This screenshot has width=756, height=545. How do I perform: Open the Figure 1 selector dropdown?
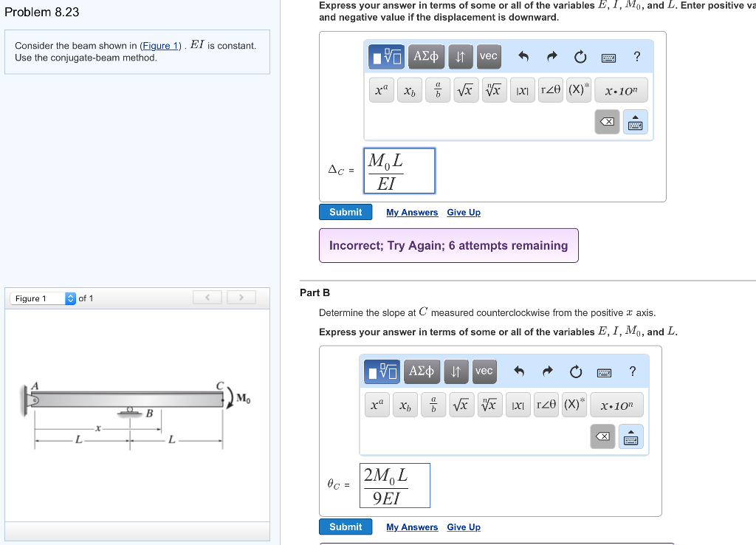point(70,298)
